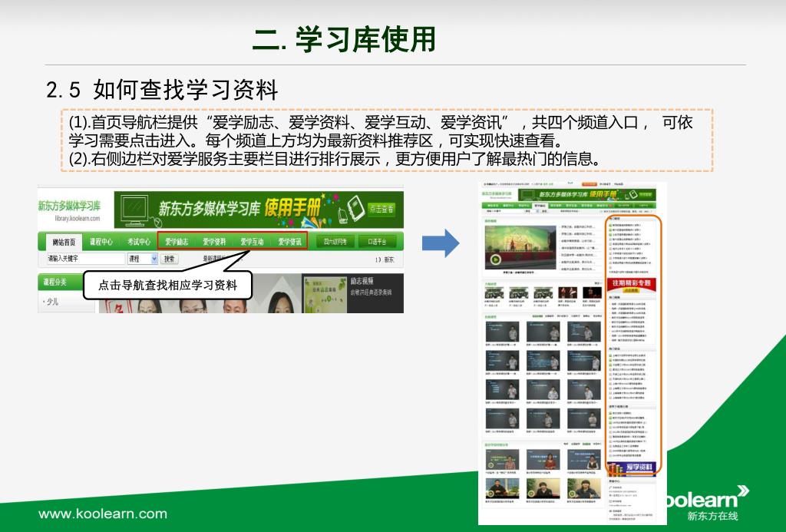Click the green play button on featured video

(x=495, y=259)
